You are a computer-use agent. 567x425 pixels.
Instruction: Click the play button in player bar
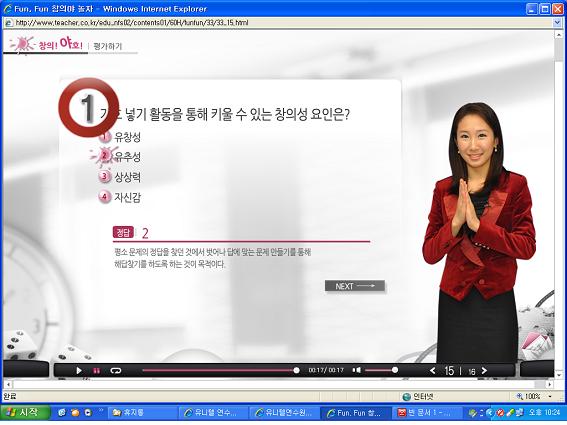79,370
